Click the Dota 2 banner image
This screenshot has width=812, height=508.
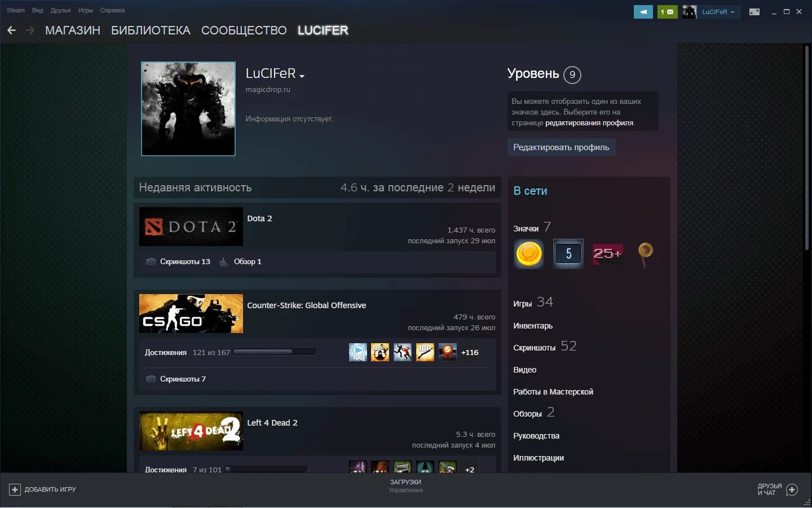[191, 226]
